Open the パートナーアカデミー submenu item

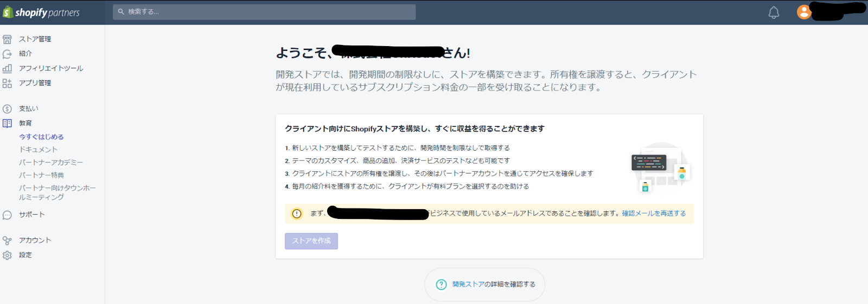pyautogui.click(x=51, y=163)
